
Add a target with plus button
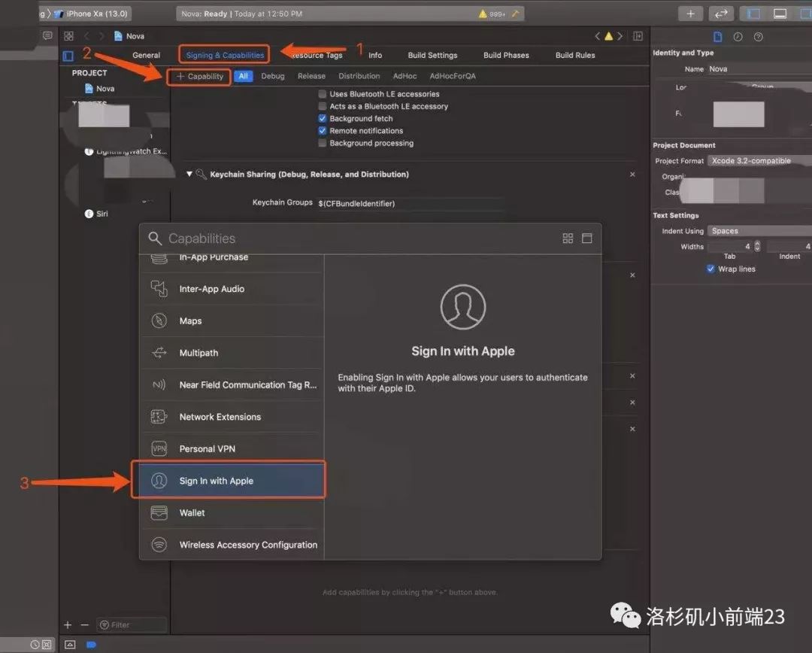click(68, 625)
